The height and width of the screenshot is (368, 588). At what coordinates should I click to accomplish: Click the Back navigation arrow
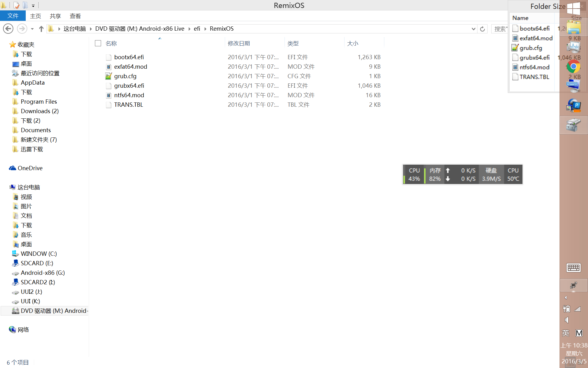[x=8, y=29]
